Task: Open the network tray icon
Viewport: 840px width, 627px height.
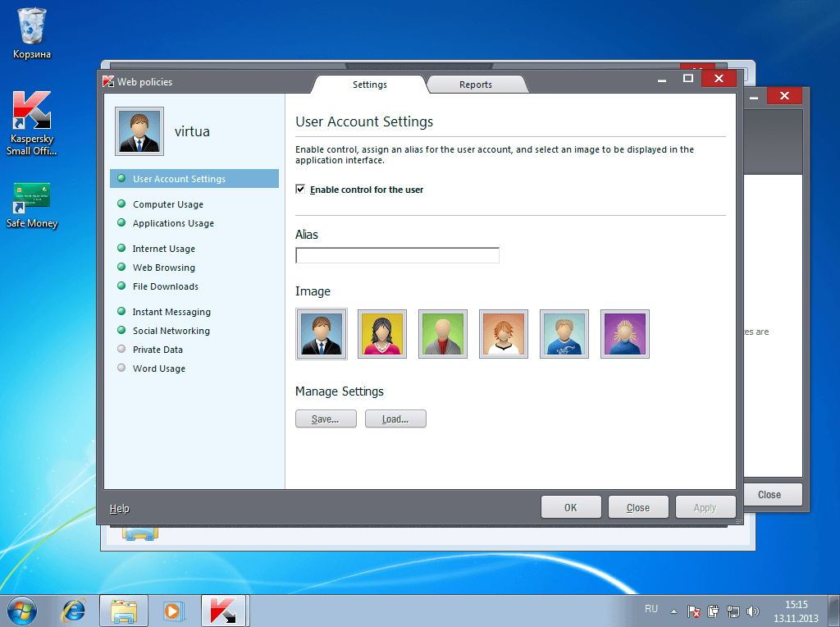Action: pos(733,611)
